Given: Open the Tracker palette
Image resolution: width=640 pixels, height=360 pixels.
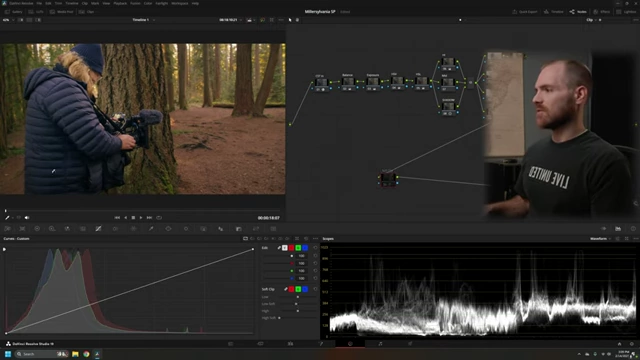Looking at the screenshot, I should [186, 229].
